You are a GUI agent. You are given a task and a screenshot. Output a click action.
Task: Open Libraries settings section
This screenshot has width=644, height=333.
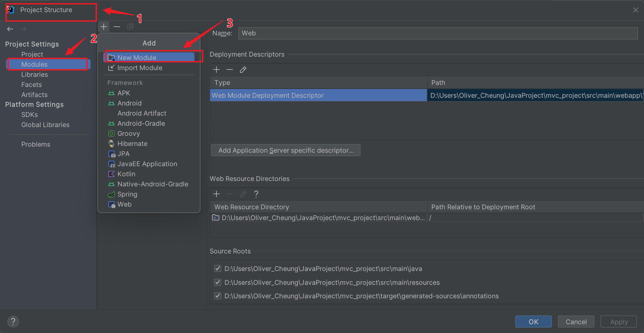pyautogui.click(x=34, y=74)
